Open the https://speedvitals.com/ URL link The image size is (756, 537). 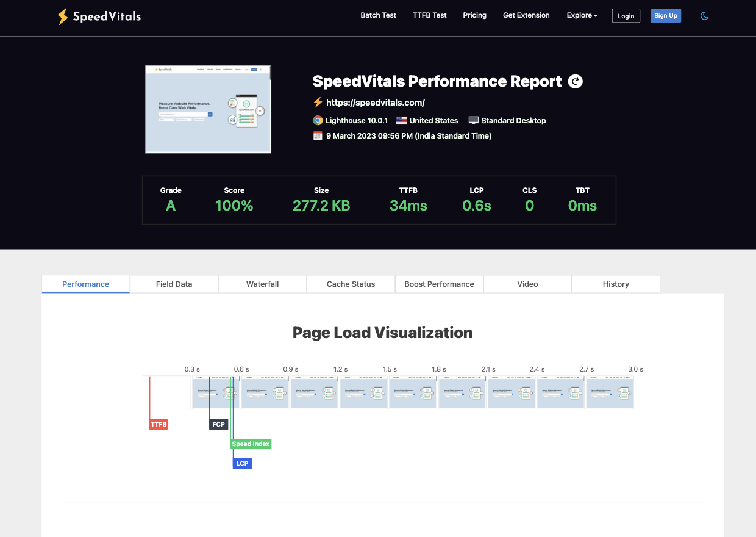(376, 103)
